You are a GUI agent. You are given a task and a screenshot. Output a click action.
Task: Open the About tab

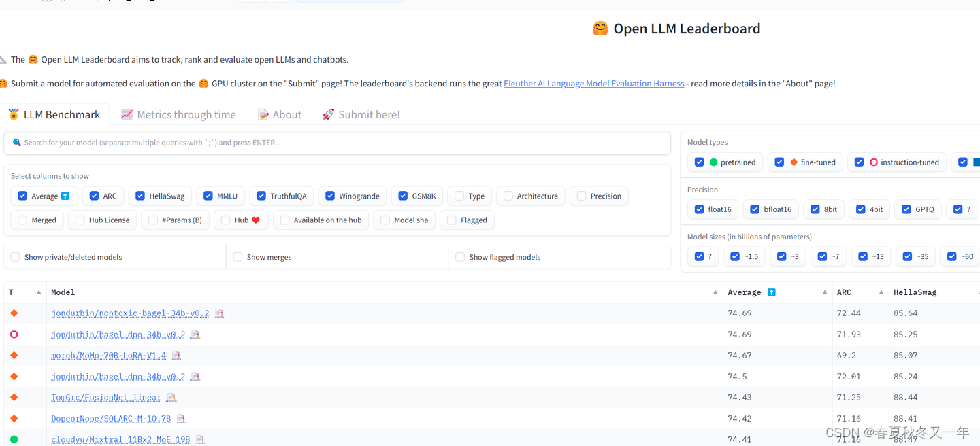(280, 114)
